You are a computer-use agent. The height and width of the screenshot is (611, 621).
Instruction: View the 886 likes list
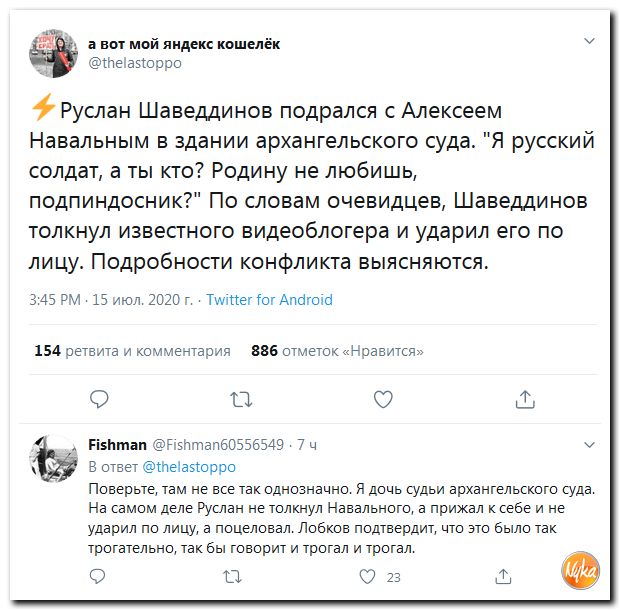point(337,350)
